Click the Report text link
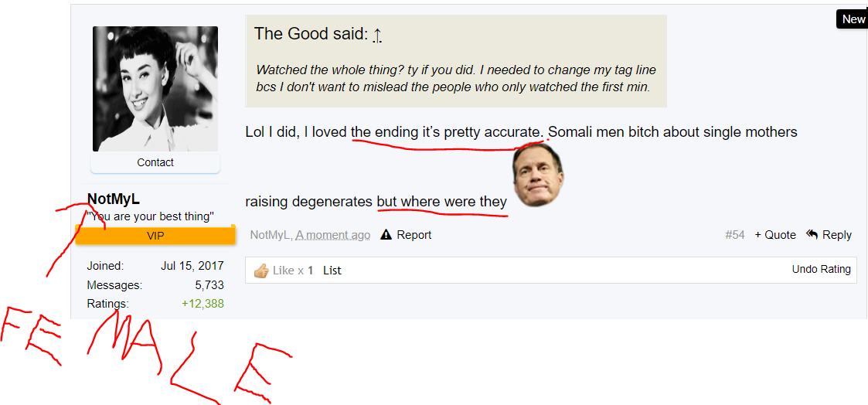 click(x=414, y=235)
